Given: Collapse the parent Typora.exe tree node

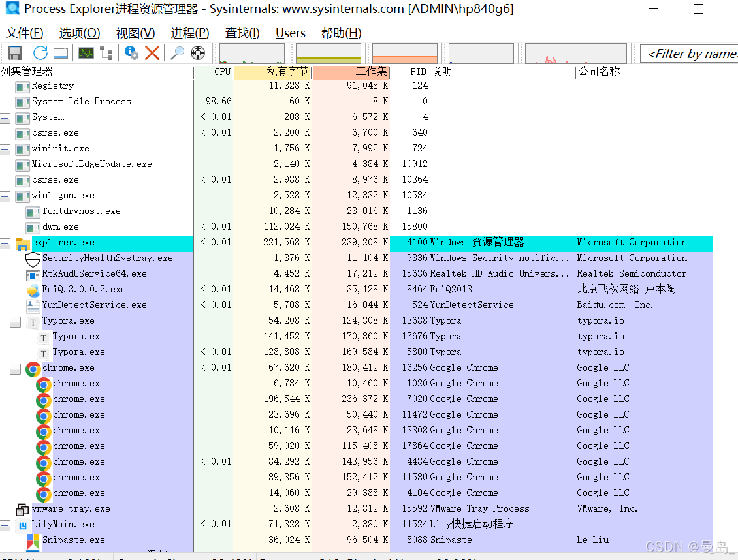Looking at the screenshot, I should coord(16,322).
